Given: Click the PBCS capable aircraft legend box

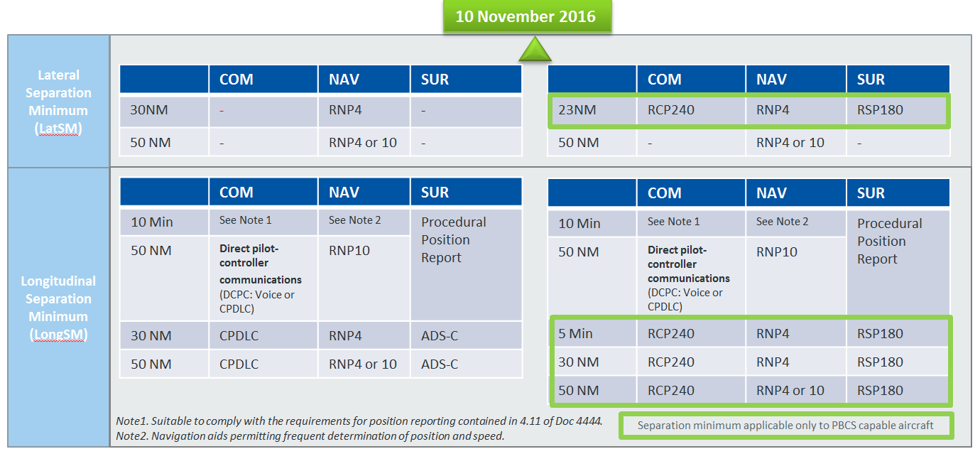Looking at the screenshot, I should tap(785, 426).
